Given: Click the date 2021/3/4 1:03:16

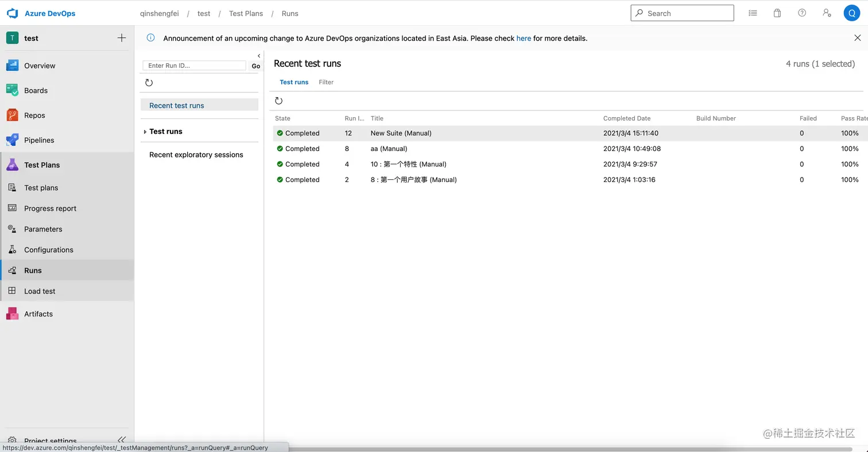Looking at the screenshot, I should 629,180.
